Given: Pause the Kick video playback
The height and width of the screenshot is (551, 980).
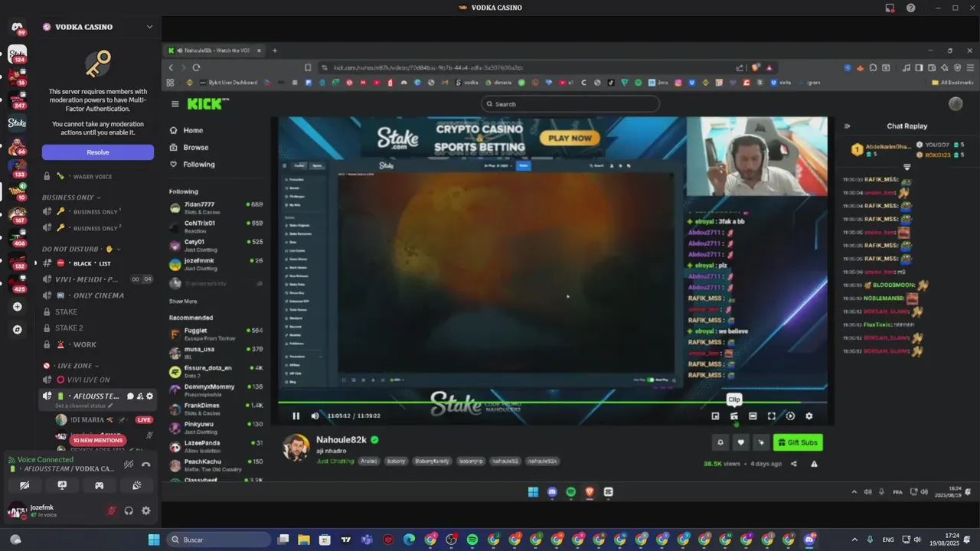Looking at the screenshot, I should pos(296,416).
